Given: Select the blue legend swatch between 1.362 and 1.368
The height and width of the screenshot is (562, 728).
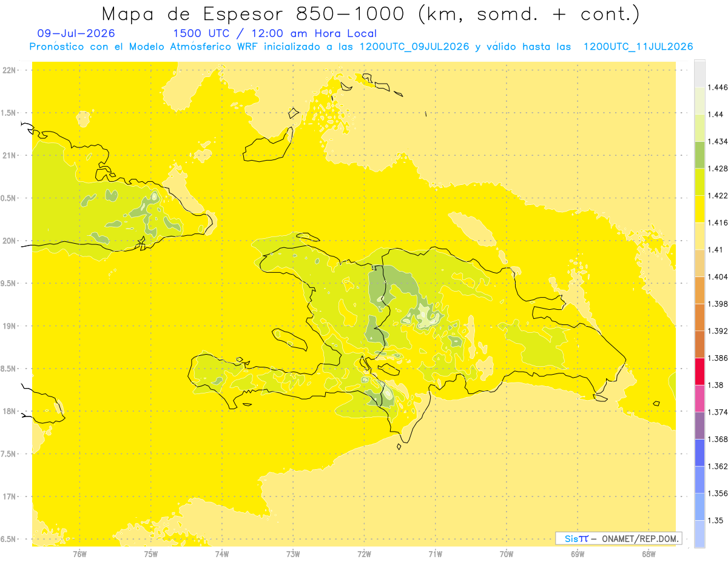Looking at the screenshot, I should [x=699, y=453].
